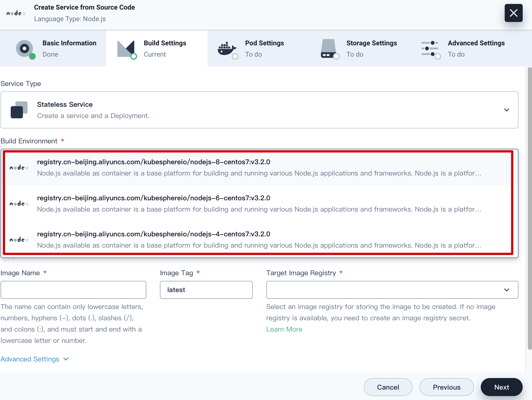The image size is (532, 400).
Task: Click the Basic Information step icon
Action: pyautogui.click(x=26, y=49)
